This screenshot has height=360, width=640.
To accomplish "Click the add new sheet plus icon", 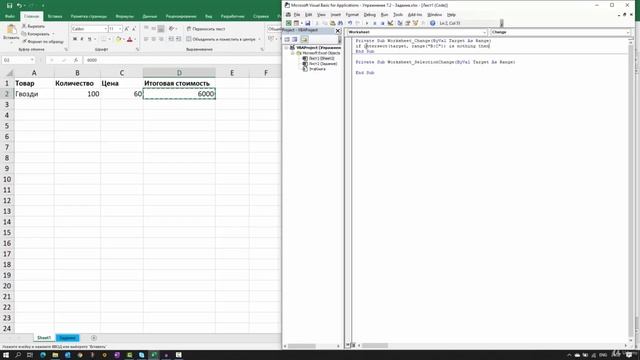I will coord(93,338).
